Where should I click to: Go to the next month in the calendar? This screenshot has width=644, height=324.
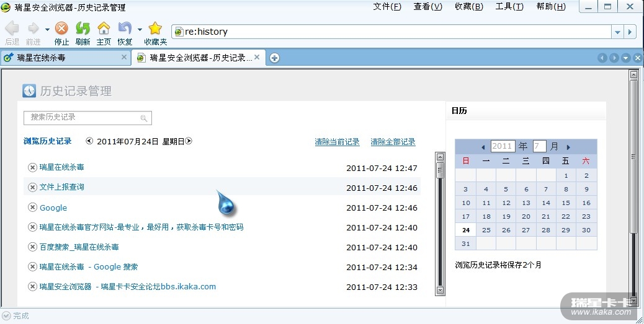click(x=568, y=147)
